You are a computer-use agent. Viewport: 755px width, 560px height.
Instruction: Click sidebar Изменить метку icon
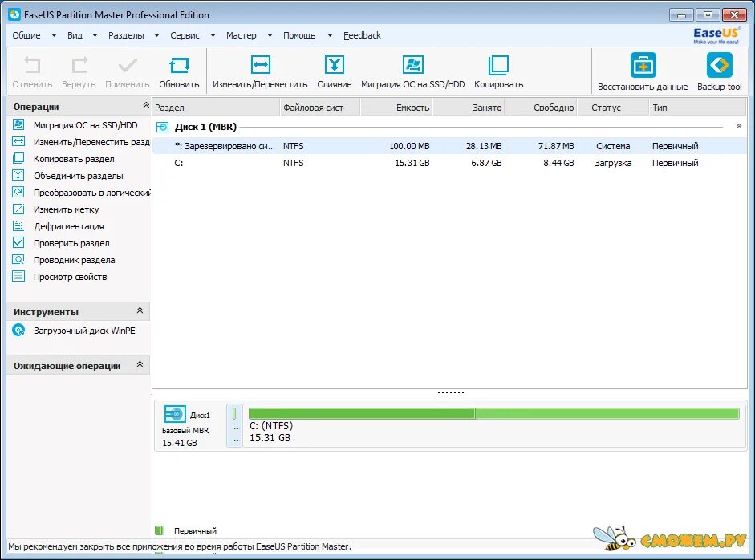(18, 209)
